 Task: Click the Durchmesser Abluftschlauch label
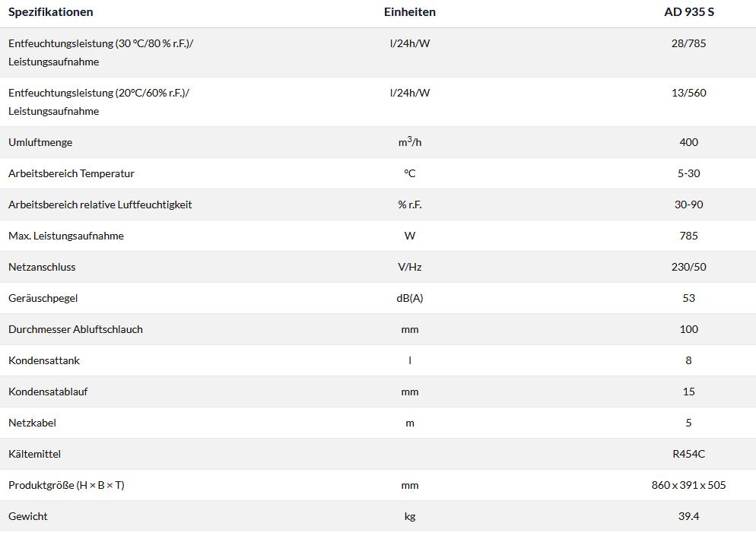(75, 329)
